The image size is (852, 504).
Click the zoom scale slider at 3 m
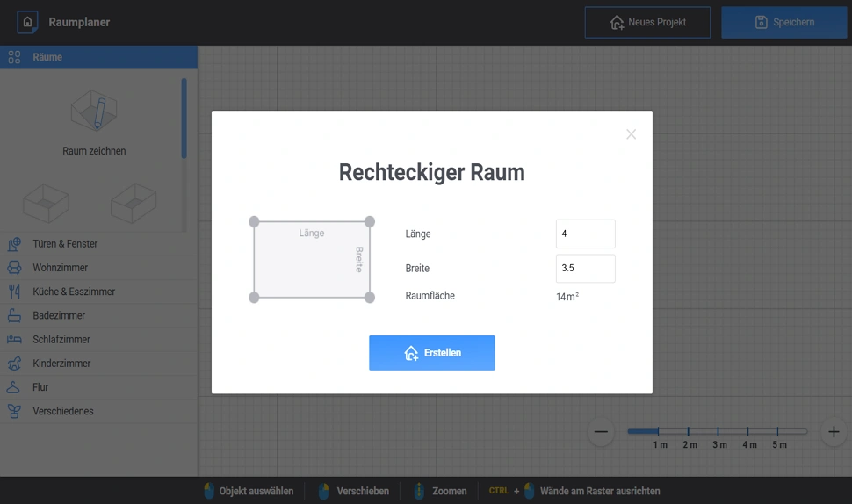[718, 431]
